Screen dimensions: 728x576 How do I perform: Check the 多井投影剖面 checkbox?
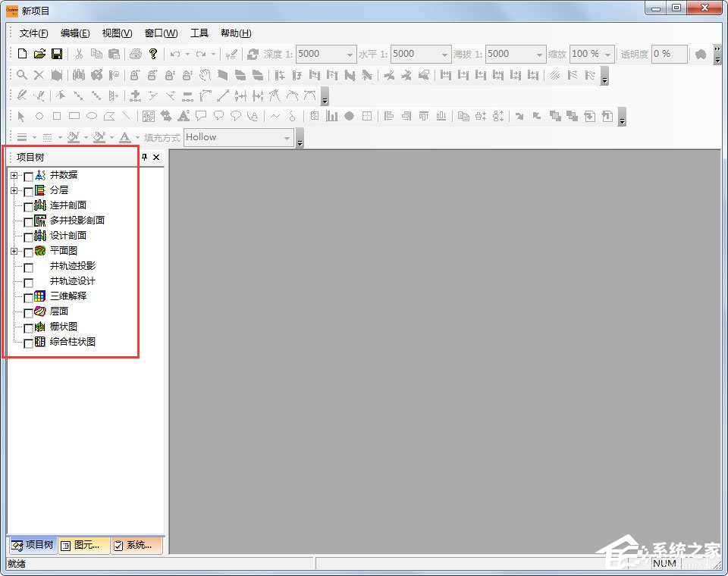pyautogui.click(x=28, y=222)
